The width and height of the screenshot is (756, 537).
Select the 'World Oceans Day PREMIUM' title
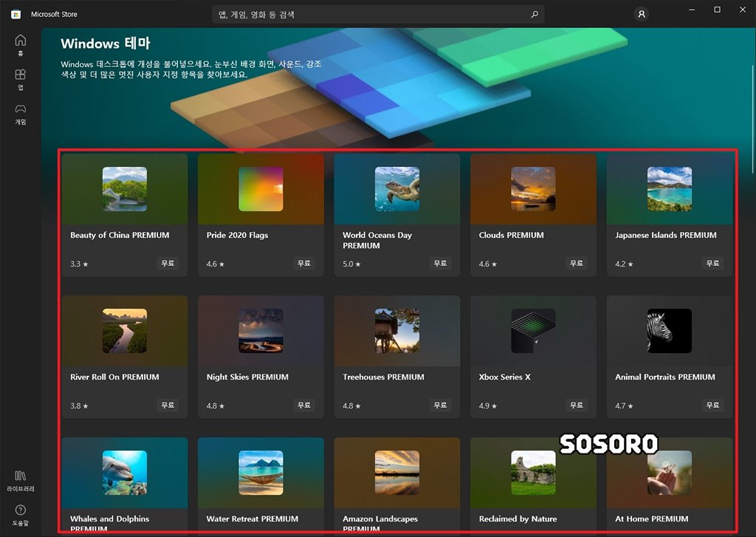pos(377,240)
